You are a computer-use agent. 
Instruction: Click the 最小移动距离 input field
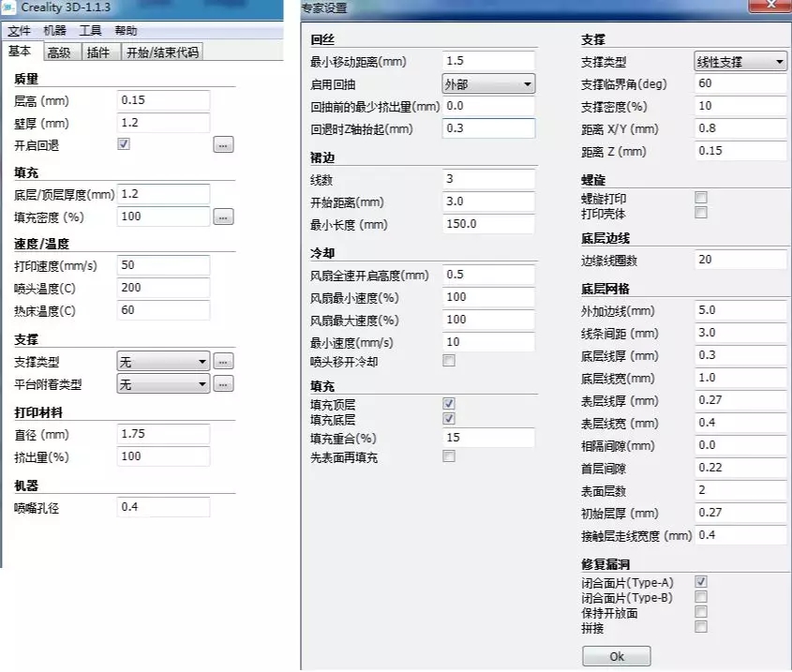(x=488, y=61)
